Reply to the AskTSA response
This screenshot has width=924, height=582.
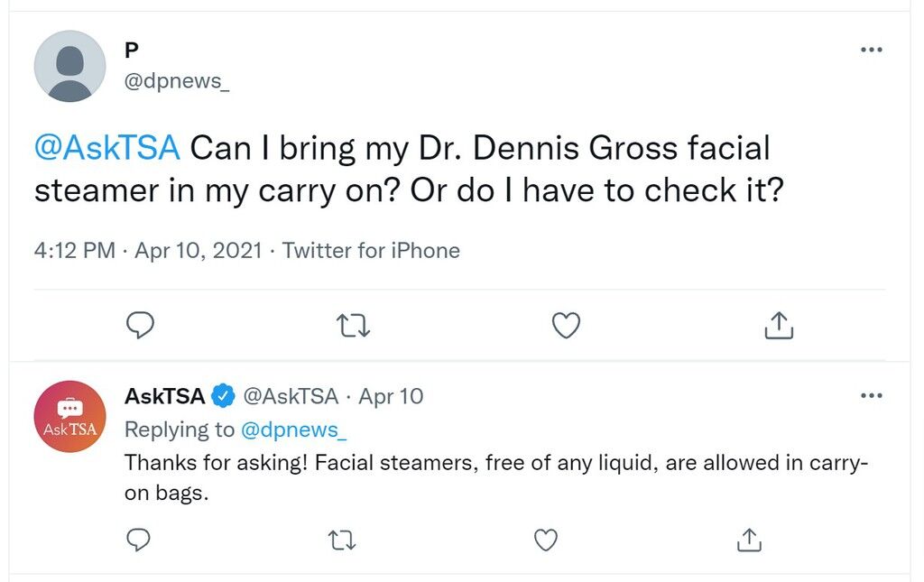pyautogui.click(x=138, y=540)
